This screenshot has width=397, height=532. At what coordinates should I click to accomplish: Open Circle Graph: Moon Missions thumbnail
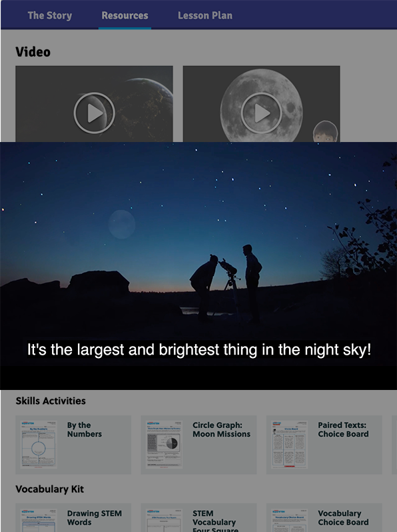[164, 445]
